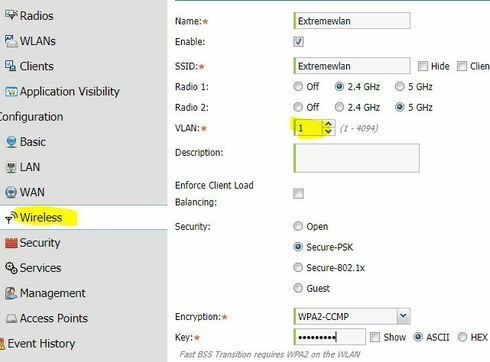The height and width of the screenshot is (362, 490).
Task: Set Radio 1 to 5 GHz
Action: click(x=399, y=87)
